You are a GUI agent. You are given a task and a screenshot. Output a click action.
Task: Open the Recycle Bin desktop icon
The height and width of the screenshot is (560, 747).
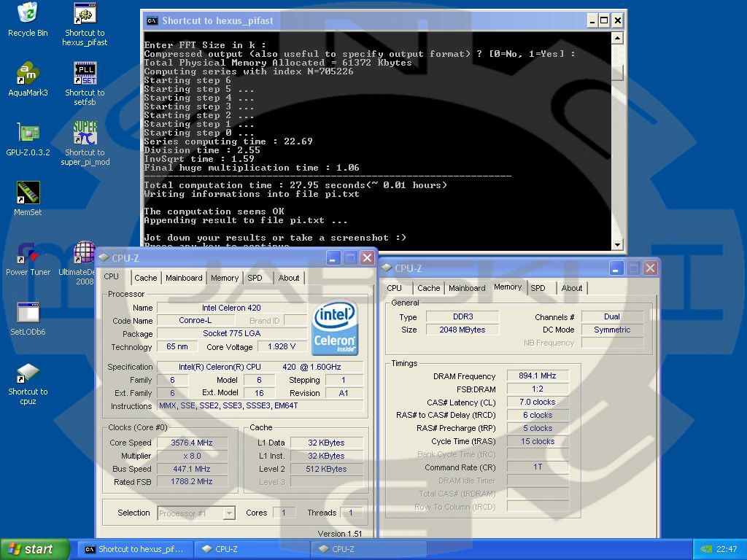tap(28, 20)
